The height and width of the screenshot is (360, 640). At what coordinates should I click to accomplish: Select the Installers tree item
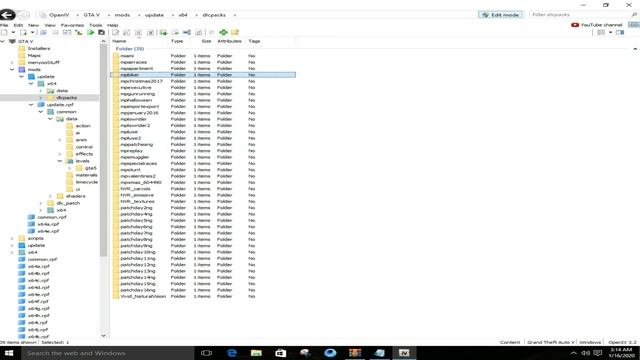39,49
